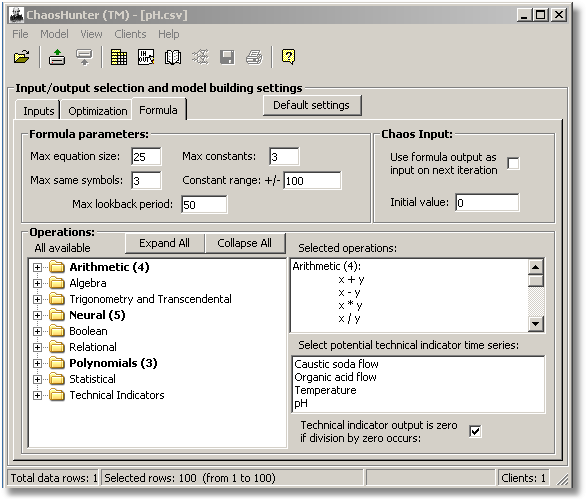Viewport: 587px width, 502px height.
Task: Open the Clients menu
Action: pyautogui.click(x=130, y=34)
